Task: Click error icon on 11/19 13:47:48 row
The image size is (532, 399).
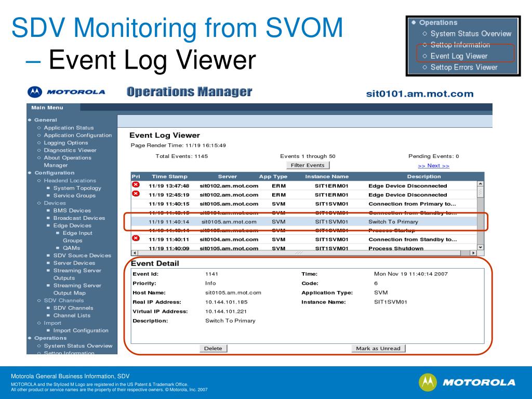Action: (136, 184)
